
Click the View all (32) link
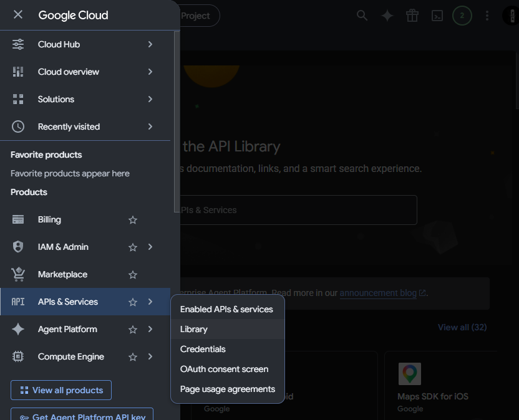coord(462,327)
